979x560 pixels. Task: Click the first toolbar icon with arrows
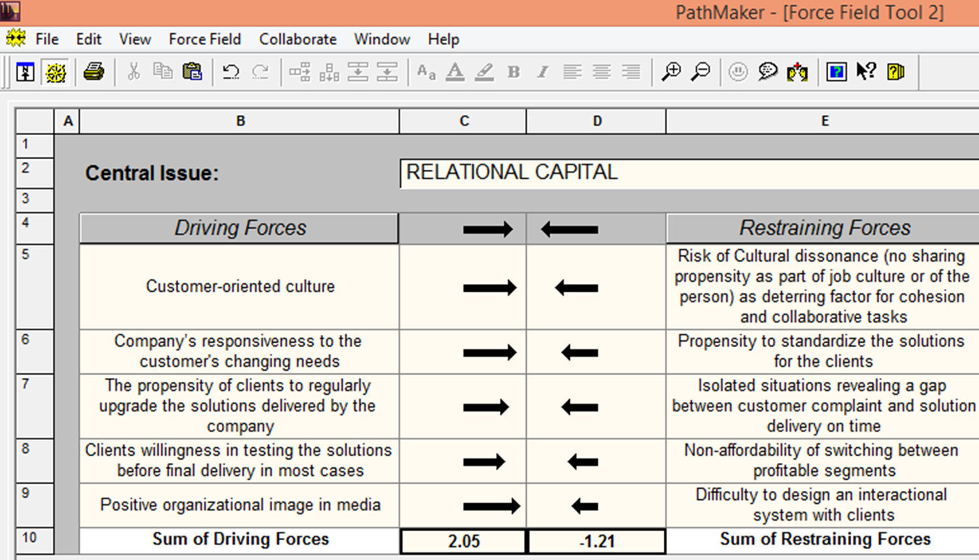[x=25, y=72]
